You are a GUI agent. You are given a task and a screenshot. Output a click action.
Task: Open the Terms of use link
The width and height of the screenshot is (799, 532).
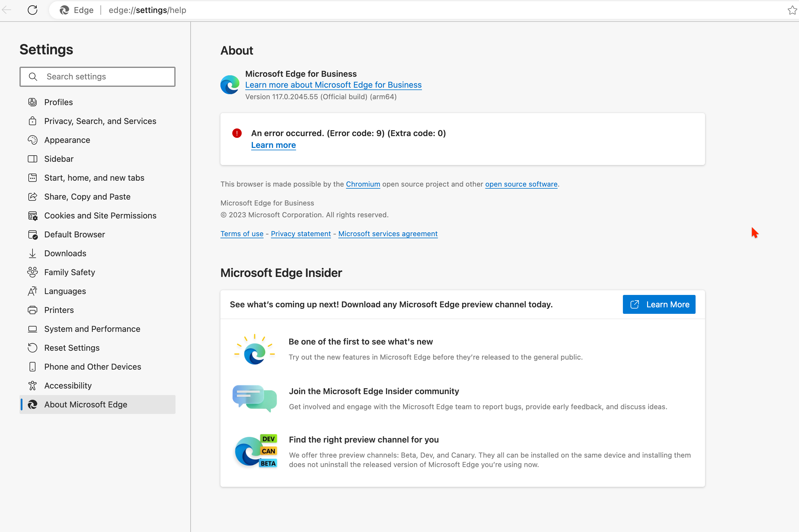pyautogui.click(x=242, y=234)
